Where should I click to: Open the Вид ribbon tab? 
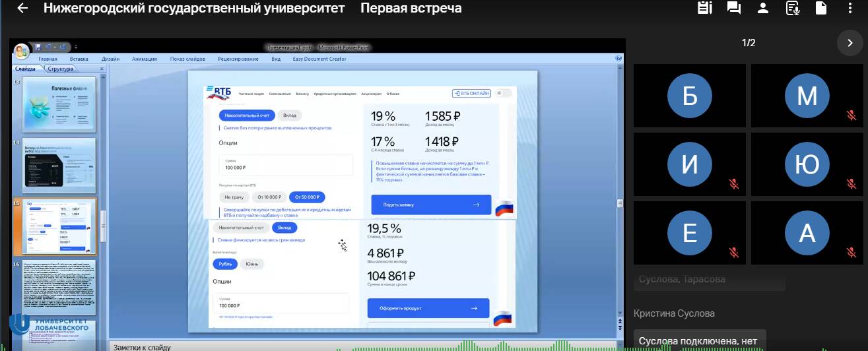point(276,59)
